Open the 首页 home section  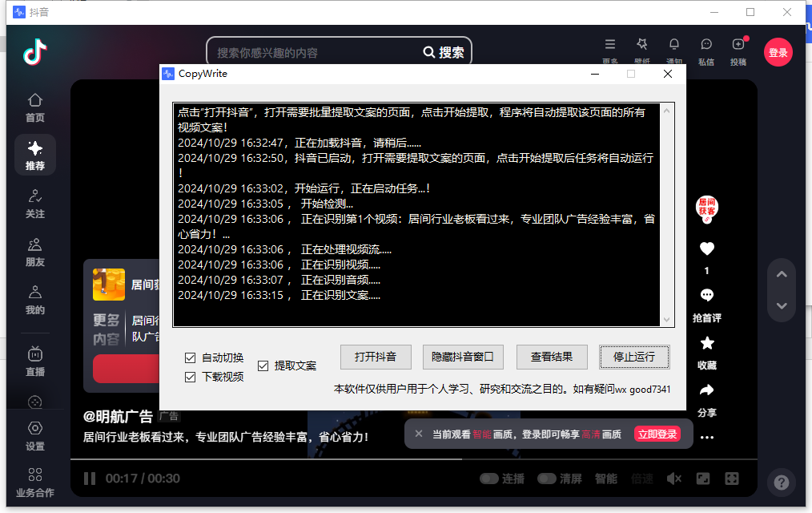[x=35, y=107]
